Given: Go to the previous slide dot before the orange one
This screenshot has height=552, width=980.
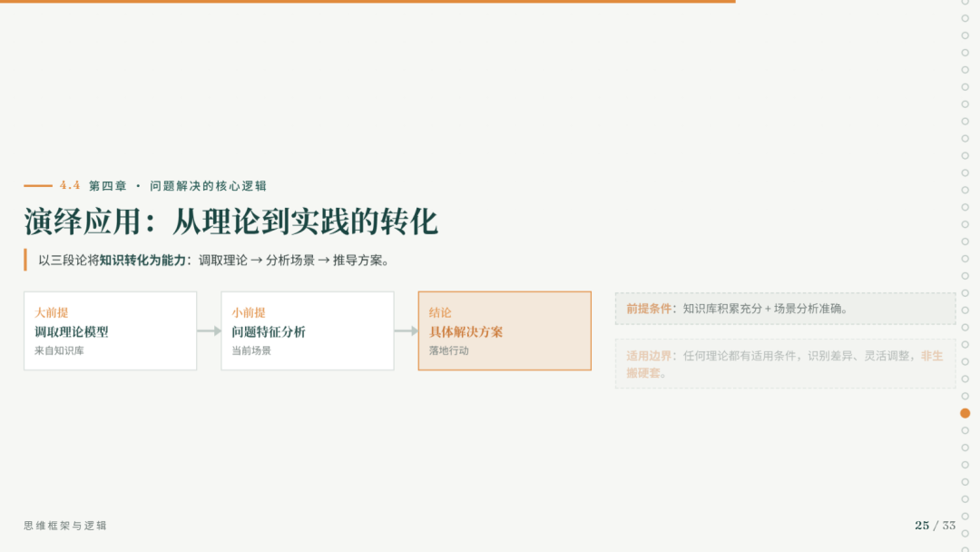Looking at the screenshot, I should (965, 397).
